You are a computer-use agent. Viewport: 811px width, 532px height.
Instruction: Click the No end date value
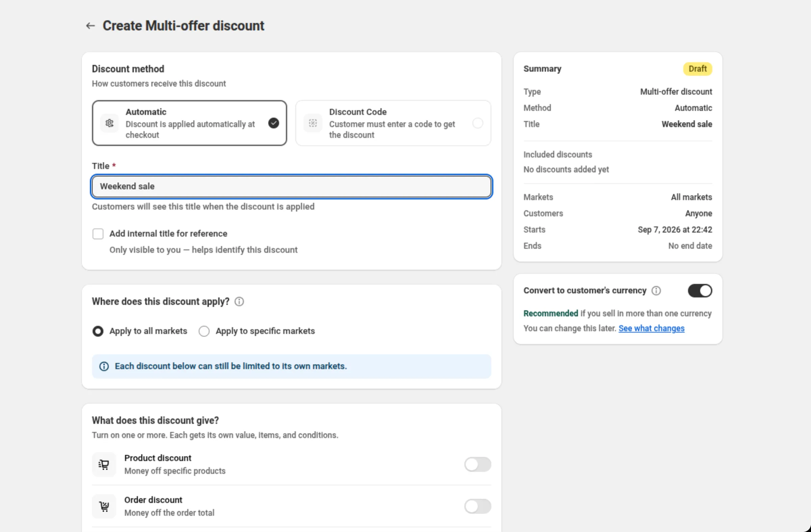[x=690, y=246]
